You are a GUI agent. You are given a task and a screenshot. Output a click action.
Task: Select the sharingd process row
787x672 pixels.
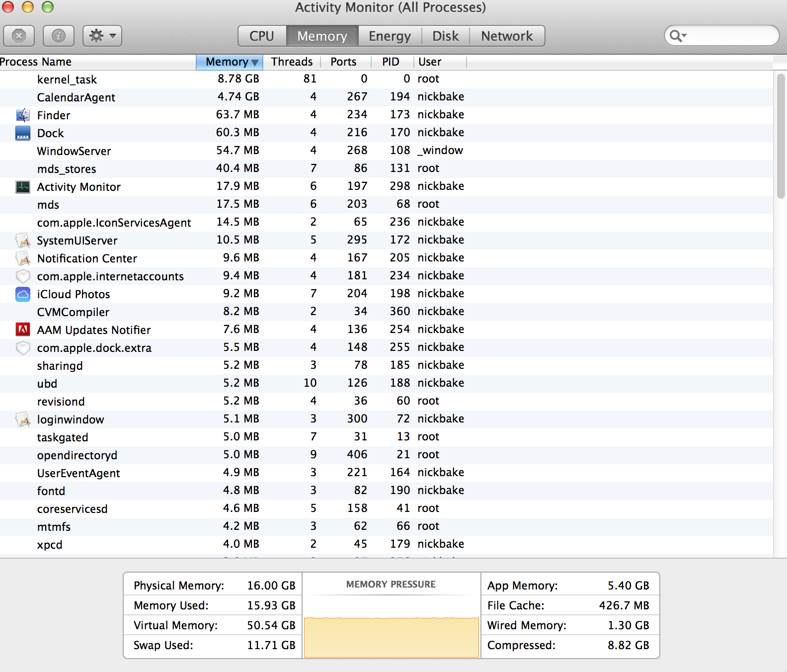(387, 366)
